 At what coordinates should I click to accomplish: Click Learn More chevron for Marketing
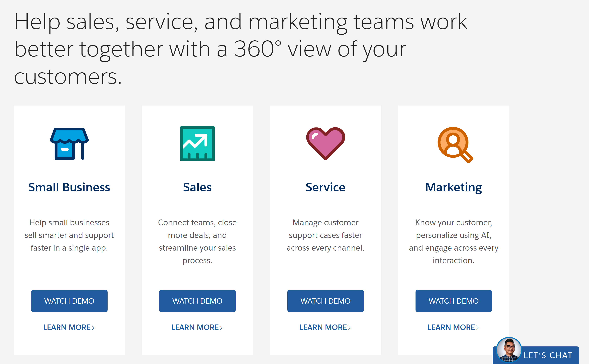coord(477,328)
